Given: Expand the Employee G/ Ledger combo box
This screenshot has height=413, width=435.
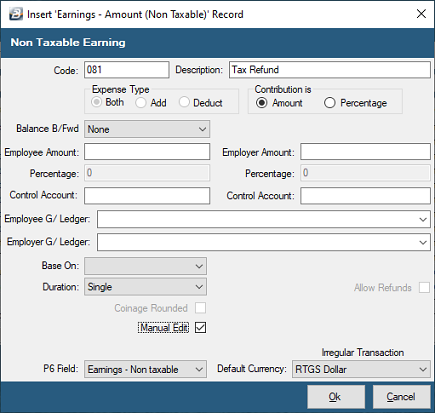Looking at the screenshot, I should click(x=264, y=219).
